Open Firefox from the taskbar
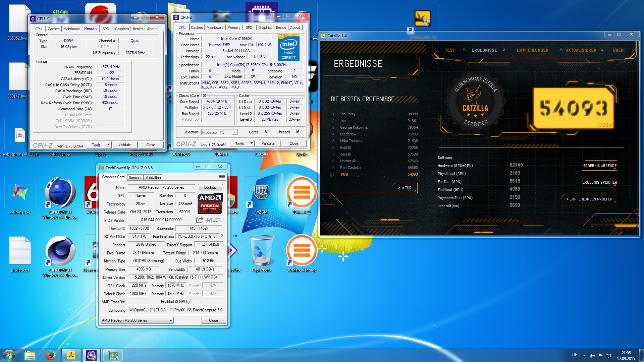Screen dimensions: 644x362 51,355
